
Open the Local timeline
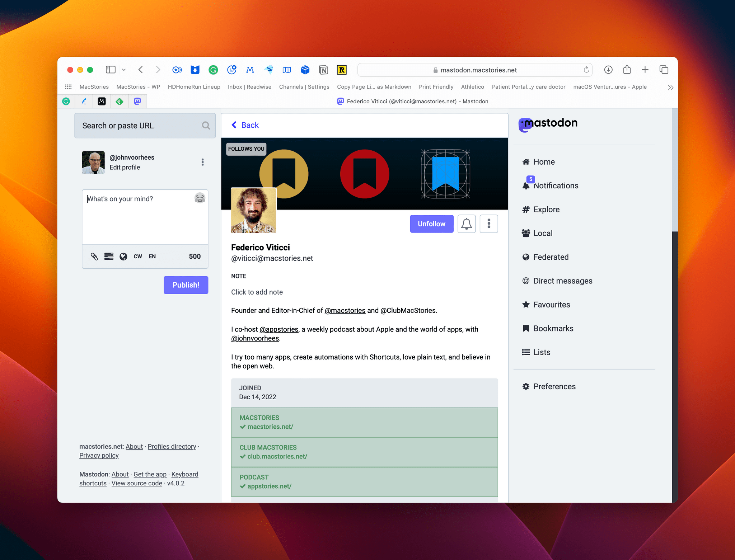click(x=537, y=233)
